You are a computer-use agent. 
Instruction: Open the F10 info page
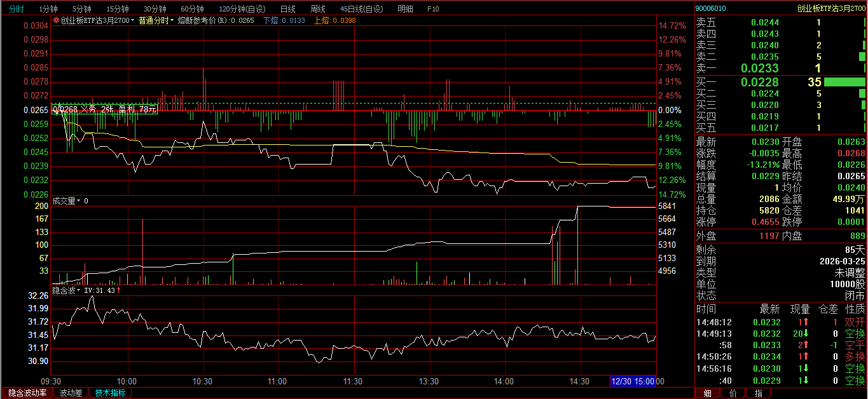(432, 9)
